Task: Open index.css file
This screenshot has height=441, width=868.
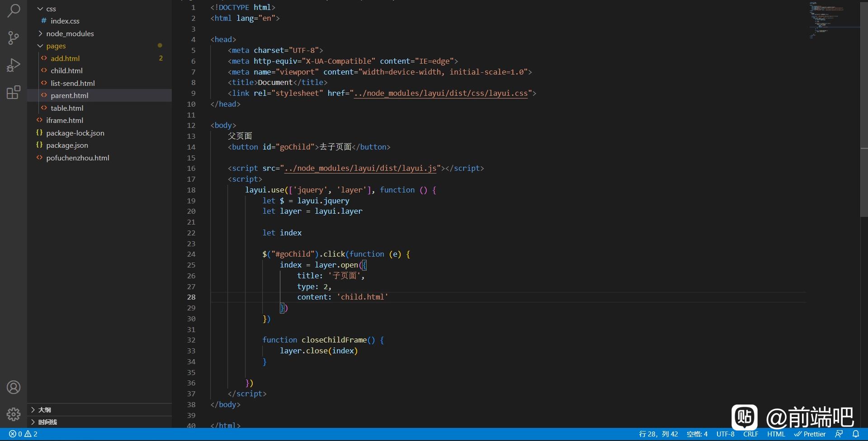Action: tap(99, 21)
